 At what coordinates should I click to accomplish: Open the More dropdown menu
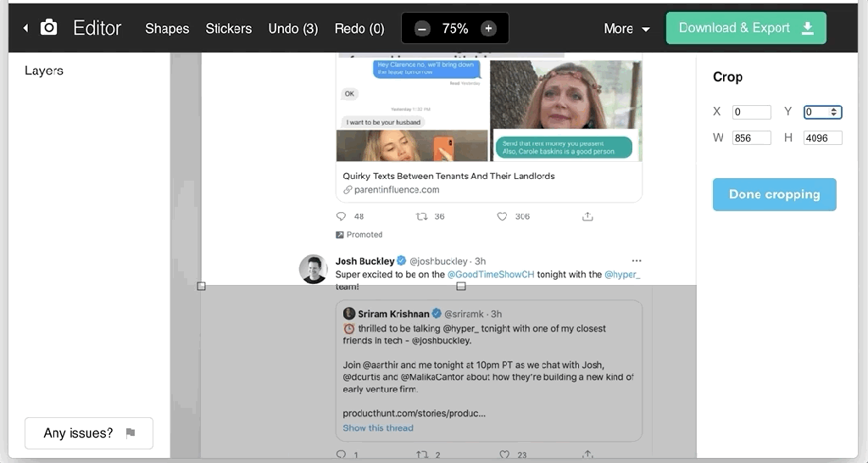click(626, 28)
